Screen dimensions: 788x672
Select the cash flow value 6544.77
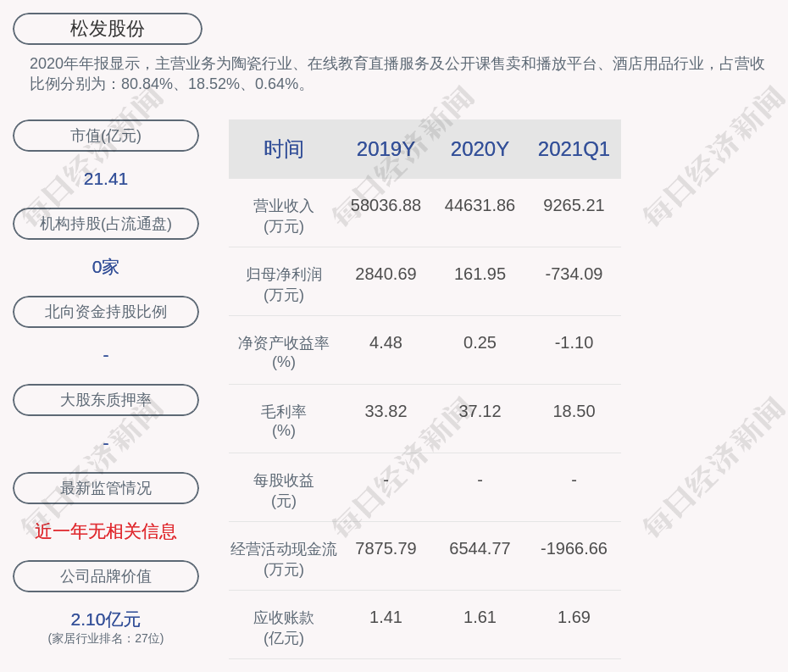[x=480, y=549]
